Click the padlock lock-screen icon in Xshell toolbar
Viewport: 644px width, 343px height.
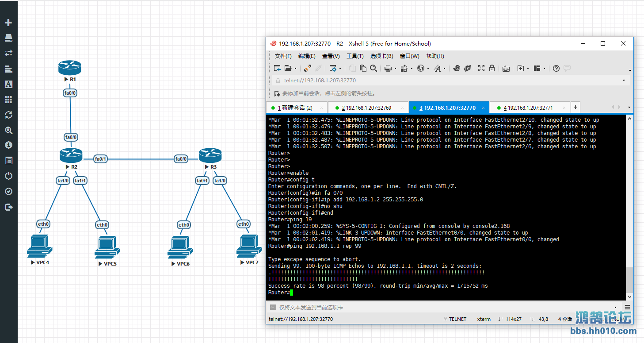(492, 68)
